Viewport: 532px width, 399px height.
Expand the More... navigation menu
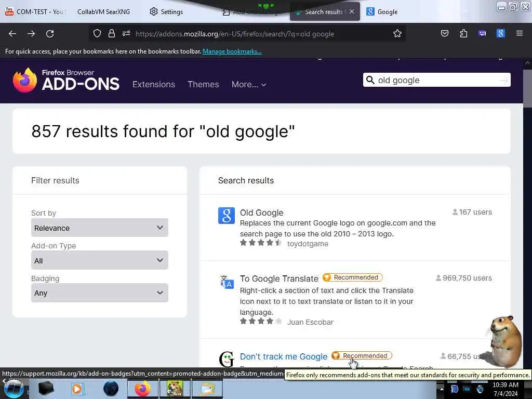(249, 84)
